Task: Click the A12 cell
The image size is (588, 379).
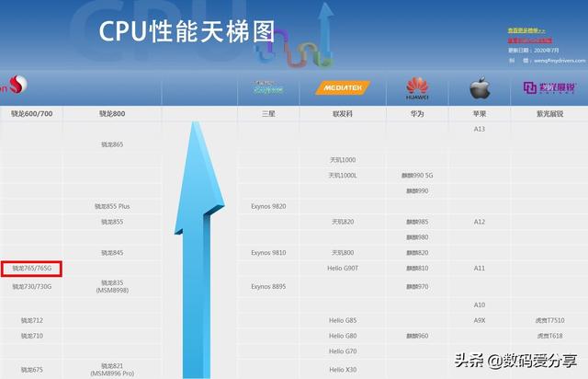Action: [x=480, y=222]
